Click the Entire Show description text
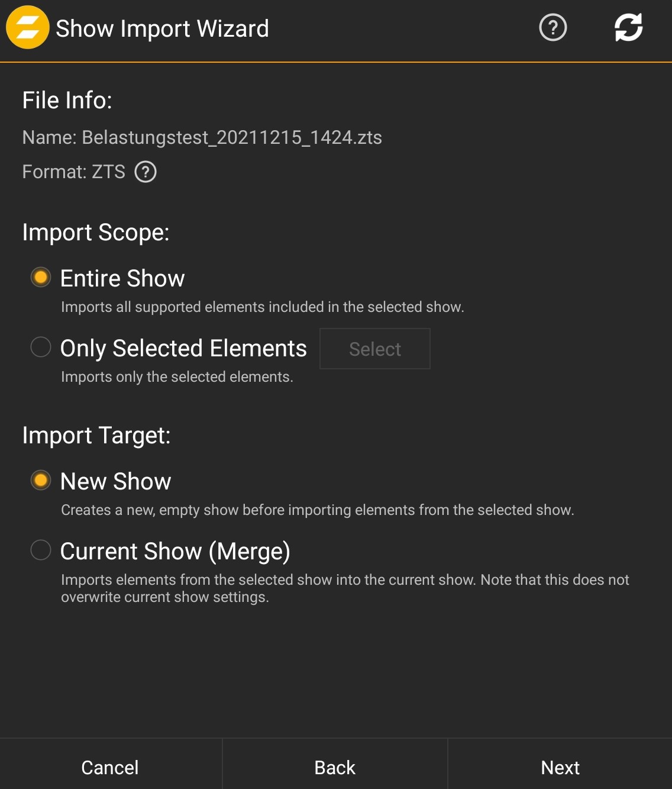This screenshot has height=789, width=672. [263, 307]
